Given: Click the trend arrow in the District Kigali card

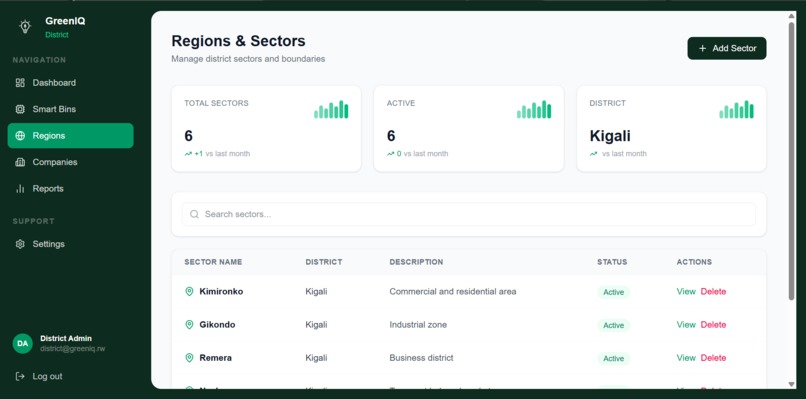Looking at the screenshot, I should point(594,154).
